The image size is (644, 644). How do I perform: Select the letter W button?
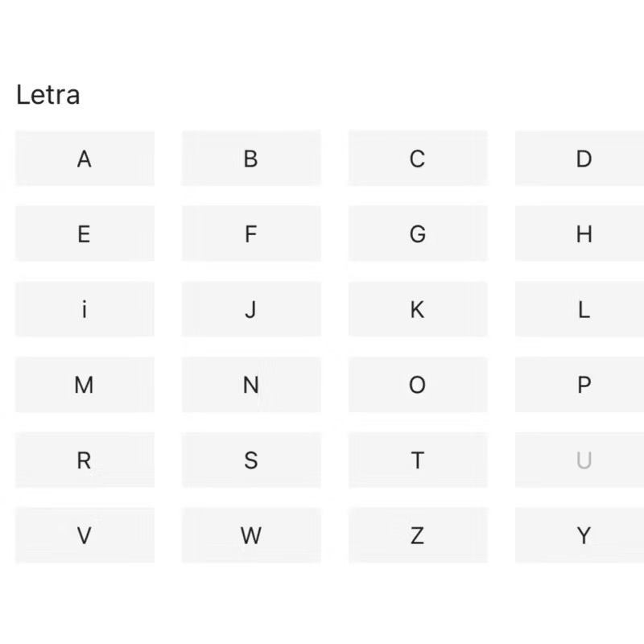click(251, 535)
